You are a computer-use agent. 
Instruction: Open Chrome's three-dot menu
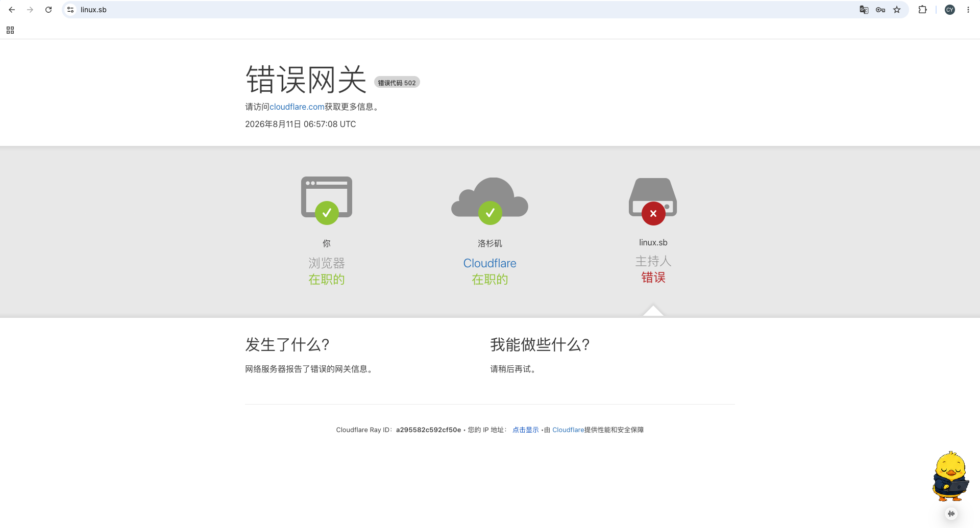968,10
